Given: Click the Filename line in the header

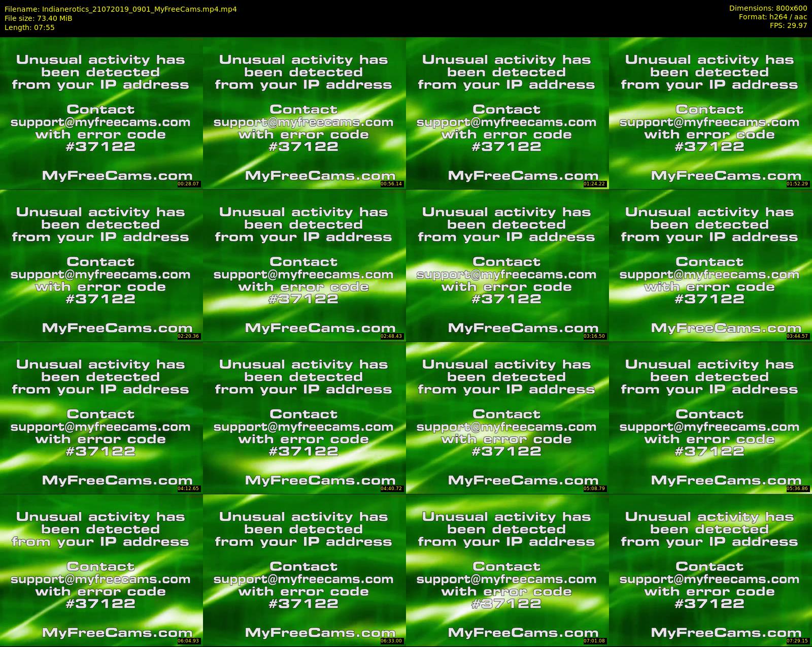Looking at the screenshot, I should pyautogui.click(x=121, y=9).
